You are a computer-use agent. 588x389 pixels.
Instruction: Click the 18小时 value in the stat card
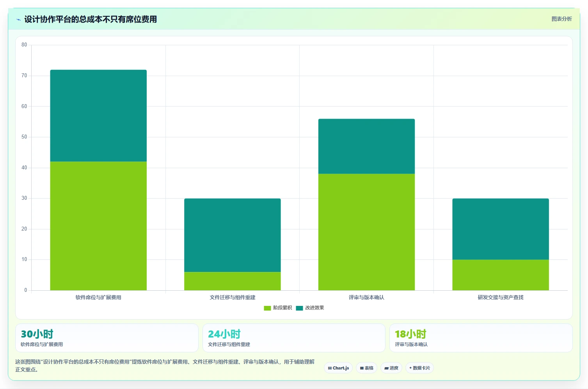[x=411, y=334]
